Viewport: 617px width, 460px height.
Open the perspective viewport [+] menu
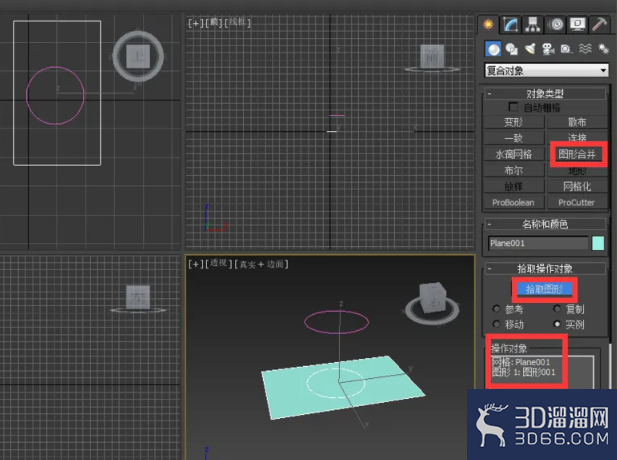pyautogui.click(x=195, y=264)
